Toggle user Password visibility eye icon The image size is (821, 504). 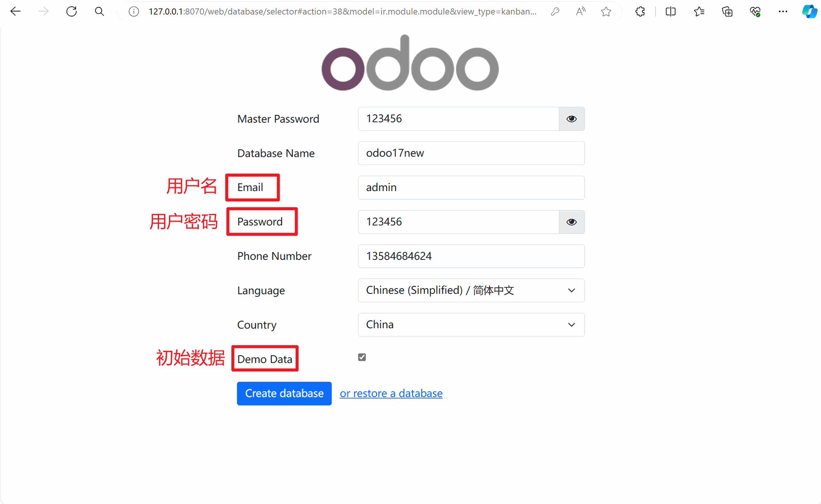coord(572,222)
